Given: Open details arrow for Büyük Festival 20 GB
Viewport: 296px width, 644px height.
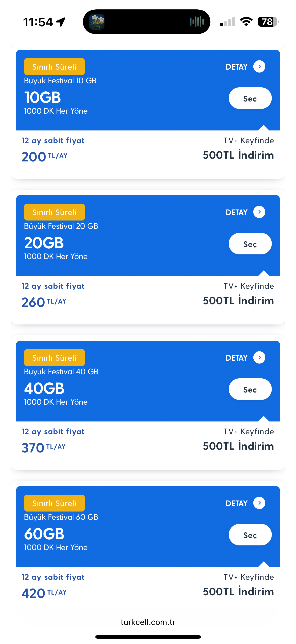Looking at the screenshot, I should click(259, 212).
